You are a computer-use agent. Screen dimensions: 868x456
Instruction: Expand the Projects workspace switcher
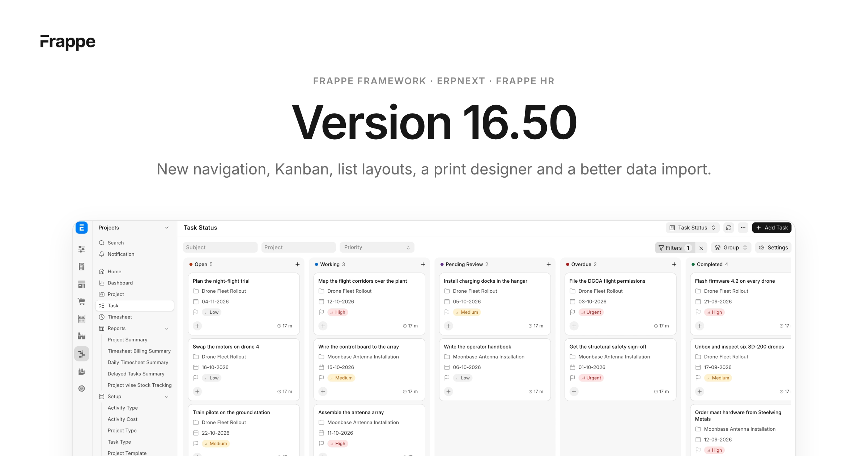coord(167,228)
